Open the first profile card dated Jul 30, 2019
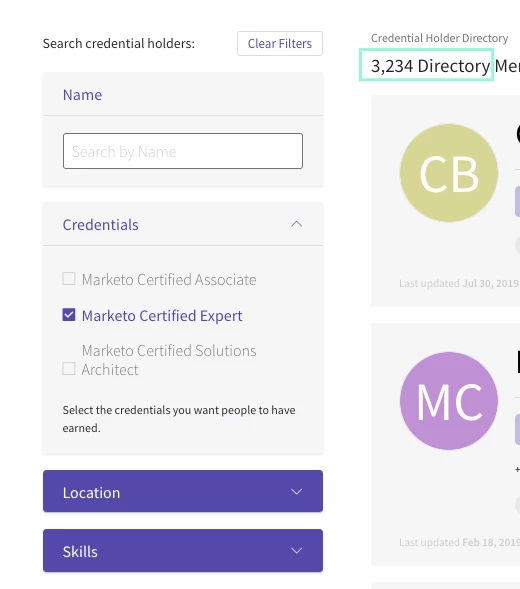The image size is (520, 589). (446, 201)
